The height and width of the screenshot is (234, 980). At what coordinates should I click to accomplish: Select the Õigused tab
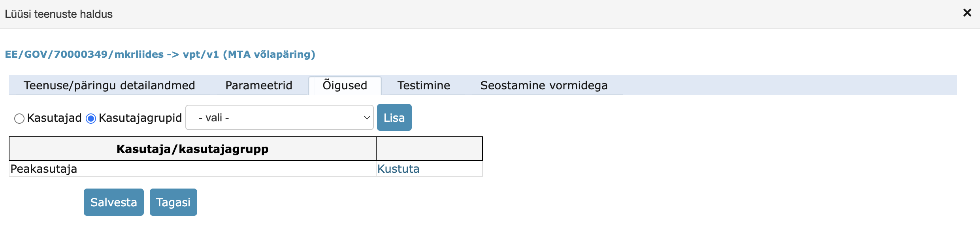coord(344,85)
